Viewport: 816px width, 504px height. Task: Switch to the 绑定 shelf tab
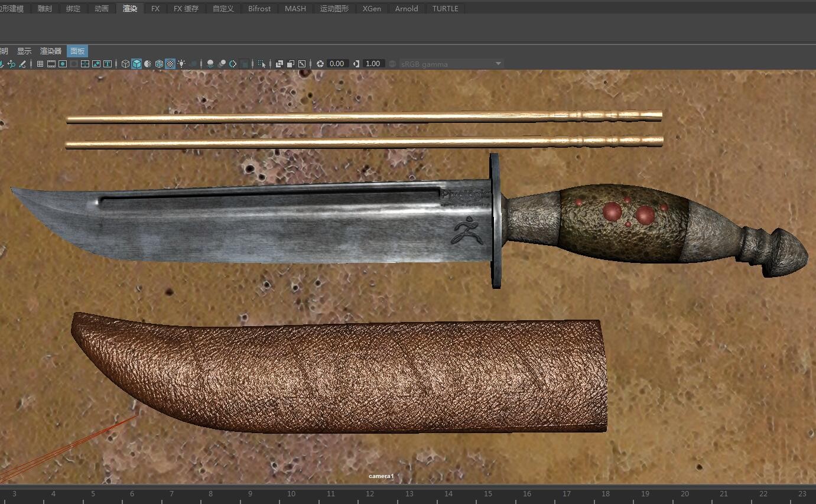(x=73, y=9)
